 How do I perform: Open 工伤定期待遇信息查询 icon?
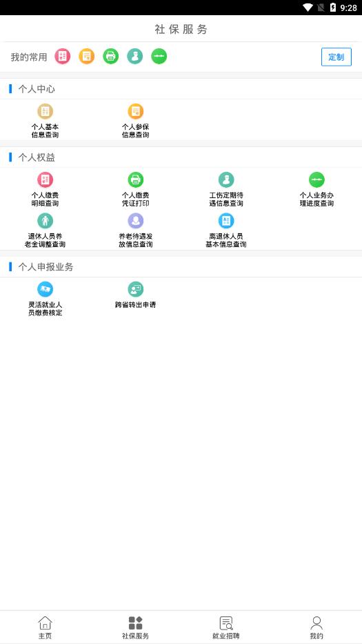(226, 180)
